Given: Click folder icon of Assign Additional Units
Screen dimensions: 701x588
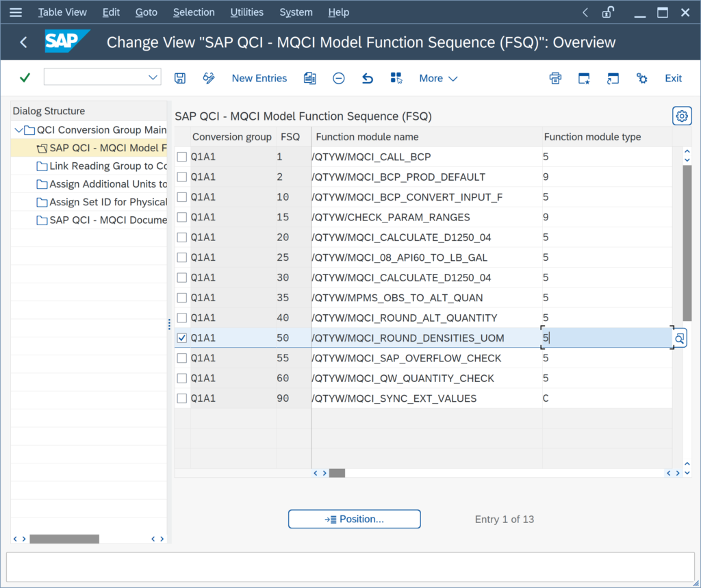Looking at the screenshot, I should coord(42,184).
